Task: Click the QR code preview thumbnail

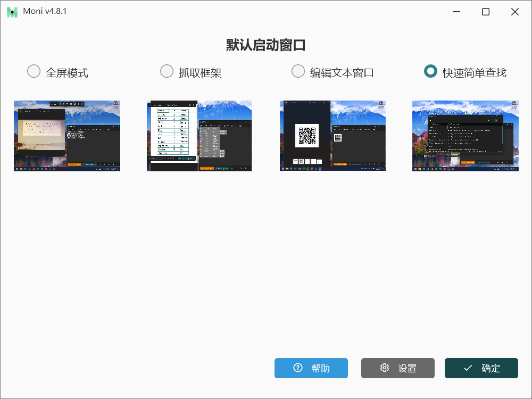Action: coord(332,136)
